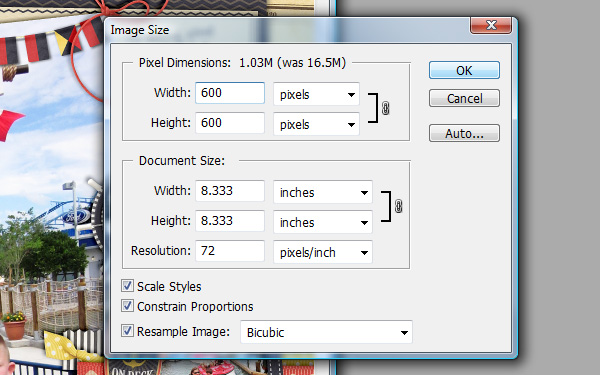Click the Pixel Dimensions Height field
This screenshot has height=375, width=600.
pyautogui.click(x=230, y=123)
